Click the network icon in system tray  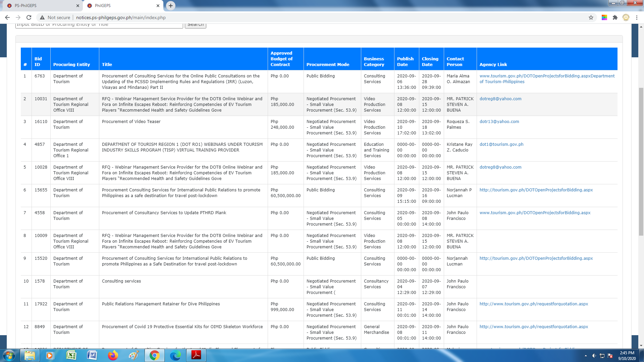(602, 356)
